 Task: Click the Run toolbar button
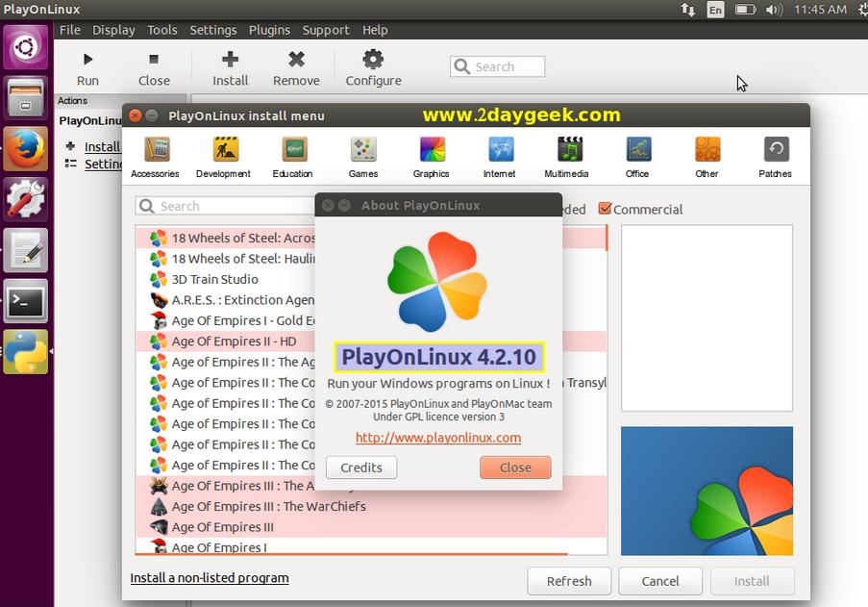[x=87, y=69]
